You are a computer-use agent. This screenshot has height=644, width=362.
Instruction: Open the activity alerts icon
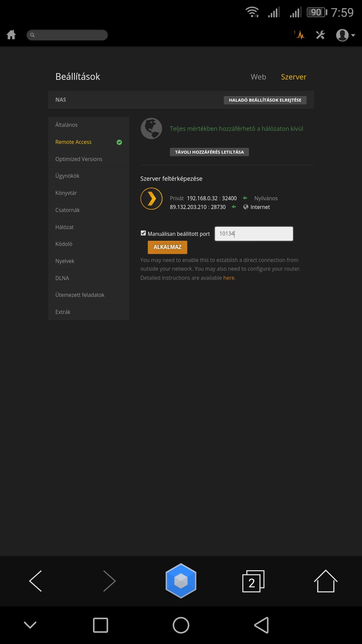[299, 35]
